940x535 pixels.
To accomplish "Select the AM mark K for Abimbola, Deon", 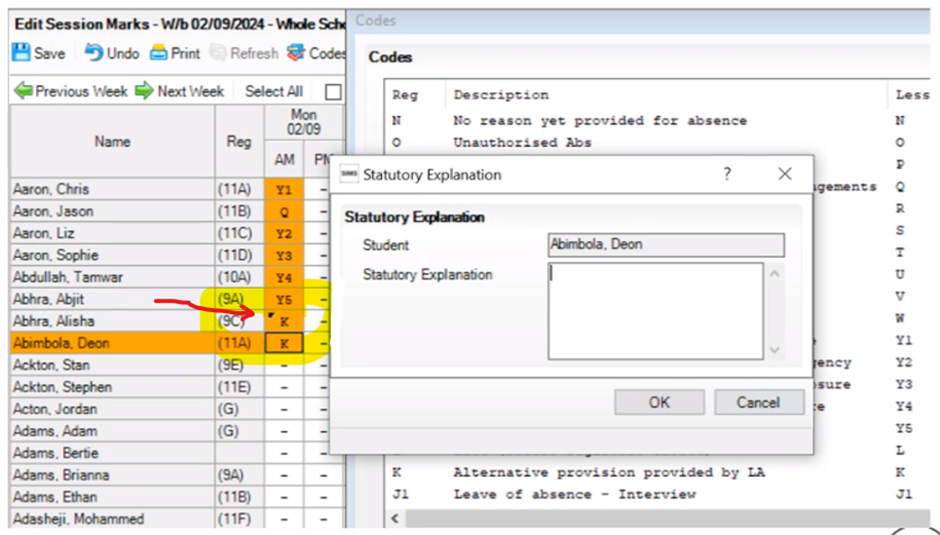I will point(284,343).
